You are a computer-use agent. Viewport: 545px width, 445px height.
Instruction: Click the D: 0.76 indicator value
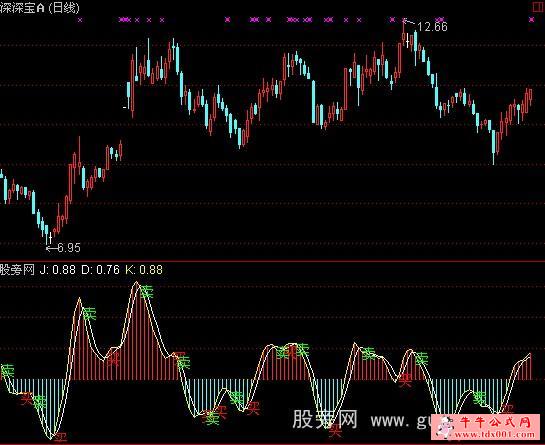click(x=100, y=270)
